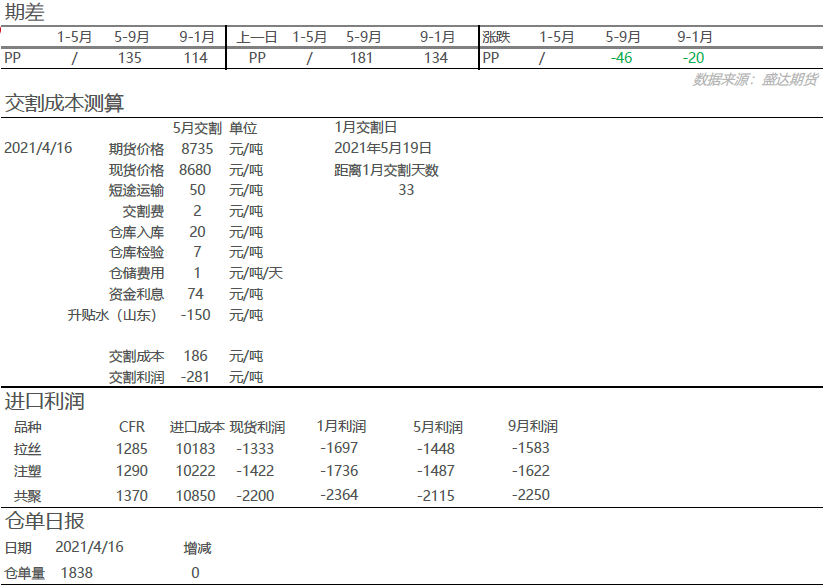Click the days-to-delivery value 33

406,190
